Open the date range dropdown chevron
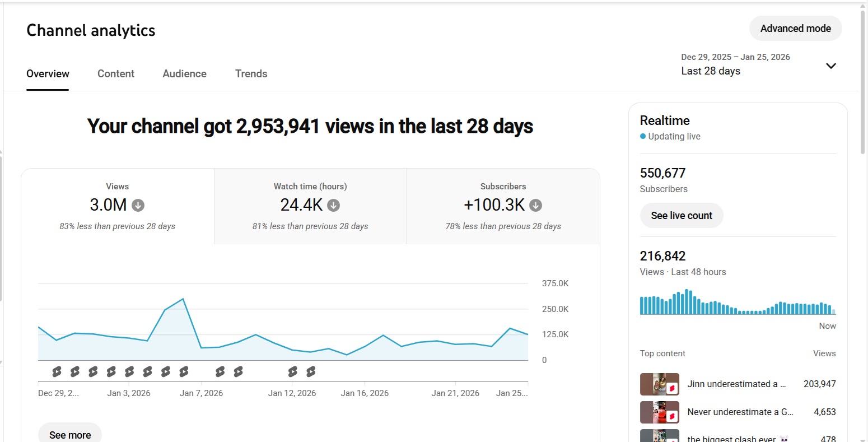This screenshot has width=868, height=442. click(830, 66)
